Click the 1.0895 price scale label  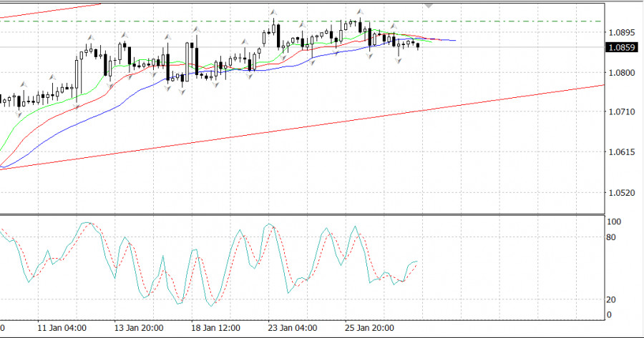pyautogui.click(x=621, y=32)
